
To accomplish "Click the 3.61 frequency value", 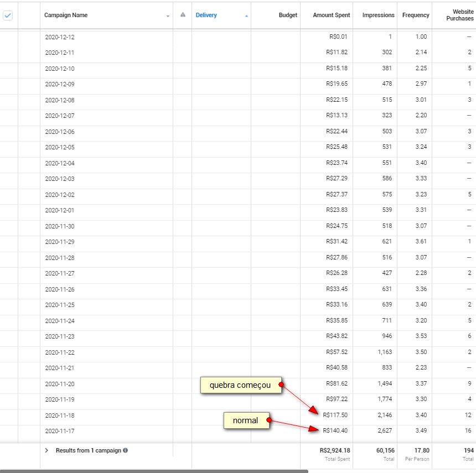I will pyautogui.click(x=421, y=242).
